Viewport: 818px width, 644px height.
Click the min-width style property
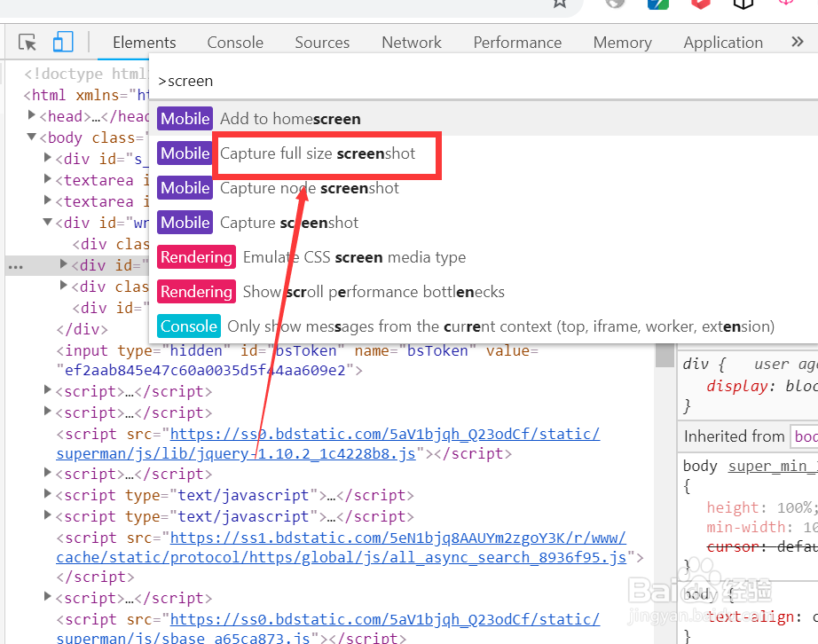tap(746, 527)
